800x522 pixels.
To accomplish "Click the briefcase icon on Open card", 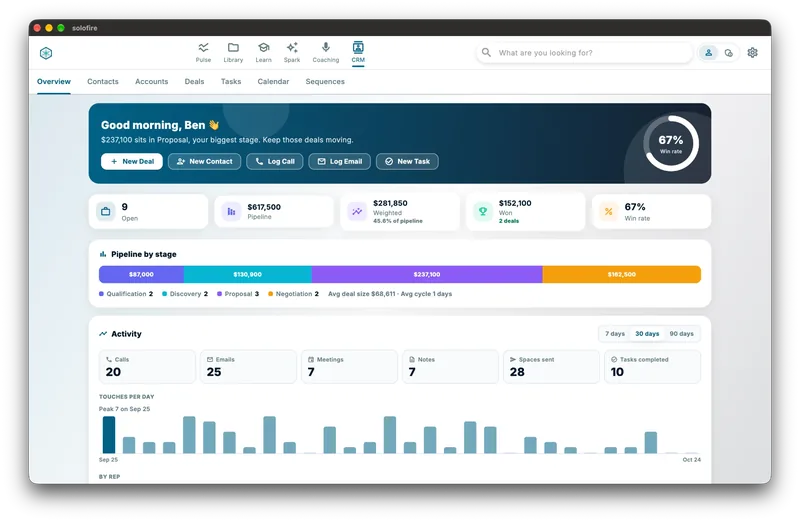I will tap(106, 211).
